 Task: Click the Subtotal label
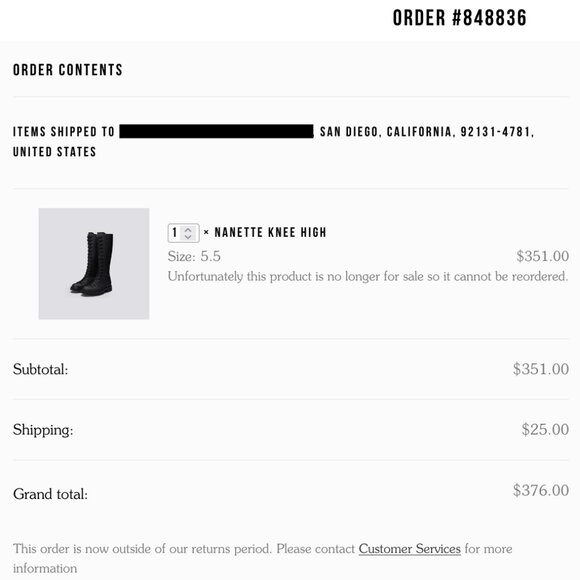(x=41, y=369)
